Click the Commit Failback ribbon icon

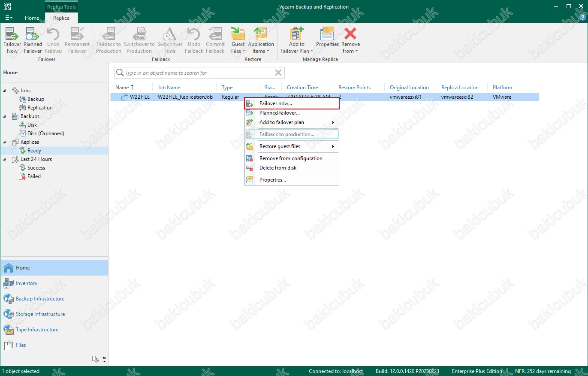coord(215,40)
